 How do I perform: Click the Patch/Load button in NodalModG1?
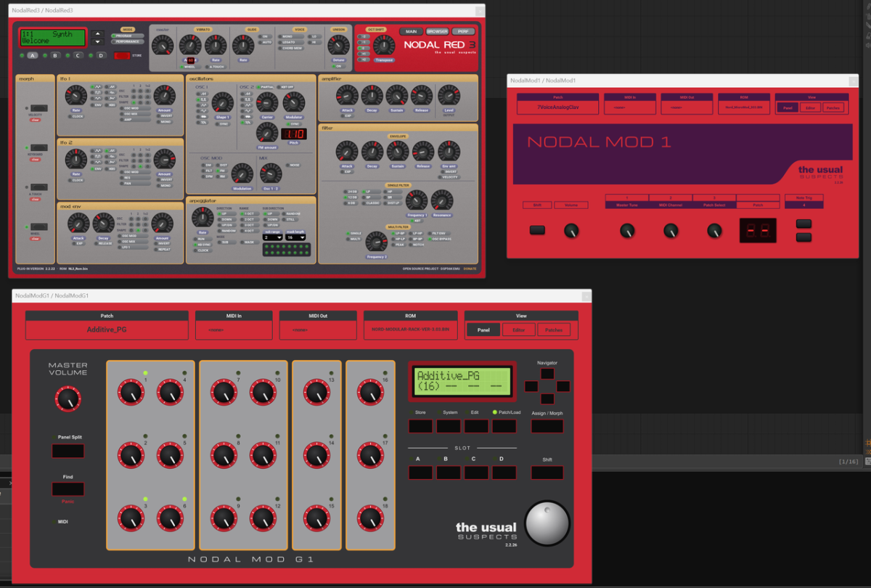tap(504, 426)
